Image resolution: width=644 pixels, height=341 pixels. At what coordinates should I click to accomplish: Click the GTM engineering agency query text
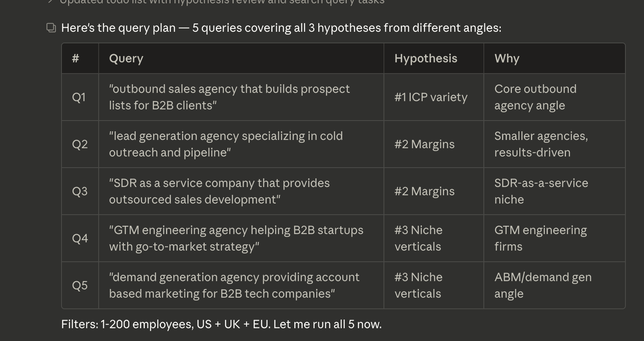click(x=236, y=239)
